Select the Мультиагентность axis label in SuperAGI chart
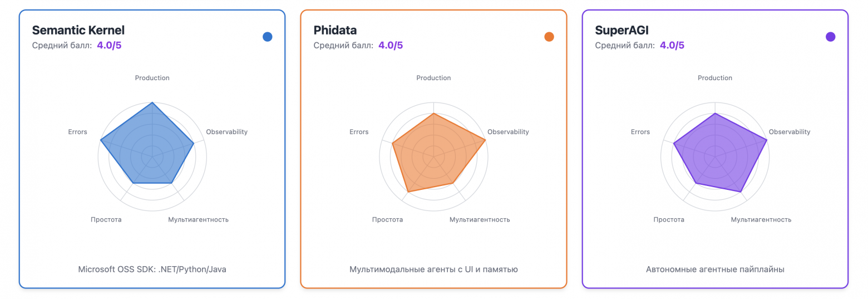 (761, 219)
